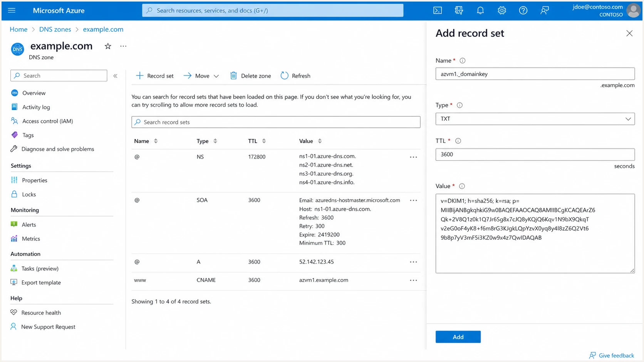Refresh the record set list
This screenshot has width=644, height=362.
click(x=295, y=76)
